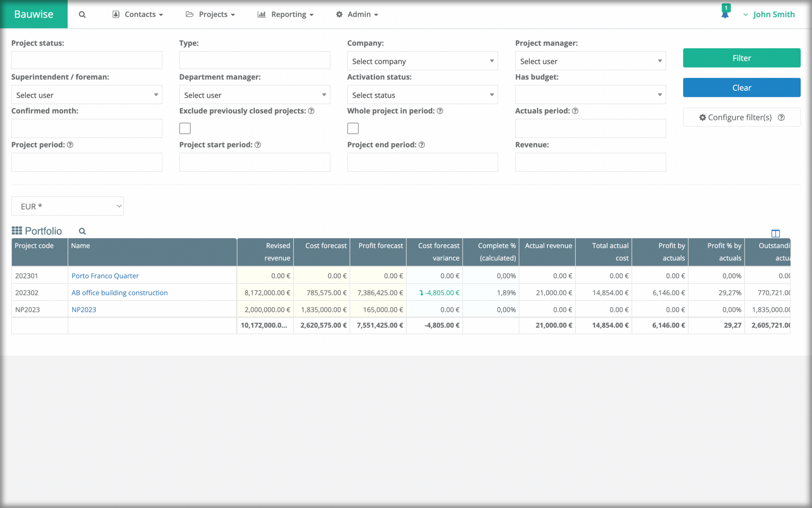Click the notifications bell with badge 1
Viewport: 812px width, 508px height.
tap(725, 13)
